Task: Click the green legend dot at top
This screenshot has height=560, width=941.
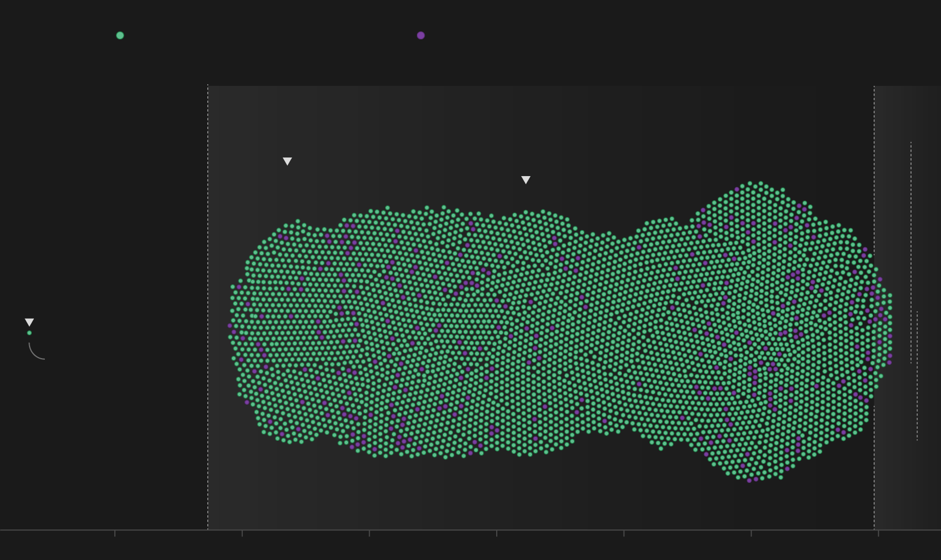Action: pos(120,36)
